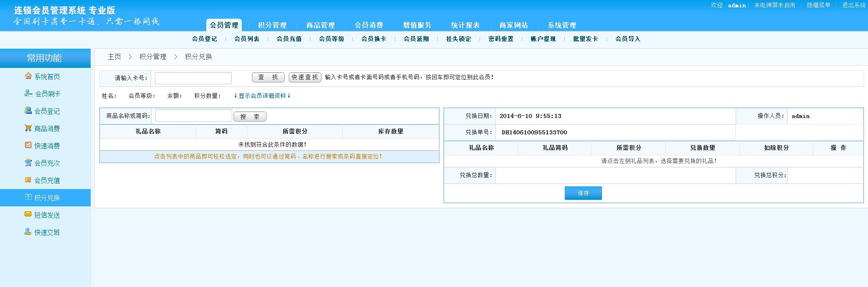Click the 短信发送 envelope icon
The image size is (868, 287).
click(x=28, y=215)
